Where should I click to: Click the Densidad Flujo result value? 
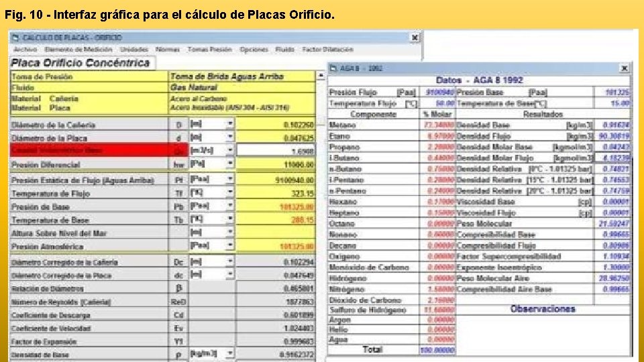[612, 136]
